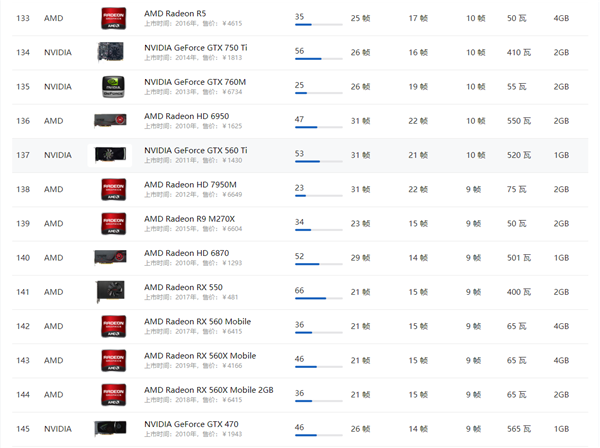Click the 2GB memory value for RX 550
This screenshot has height=448, width=600.
(x=561, y=292)
